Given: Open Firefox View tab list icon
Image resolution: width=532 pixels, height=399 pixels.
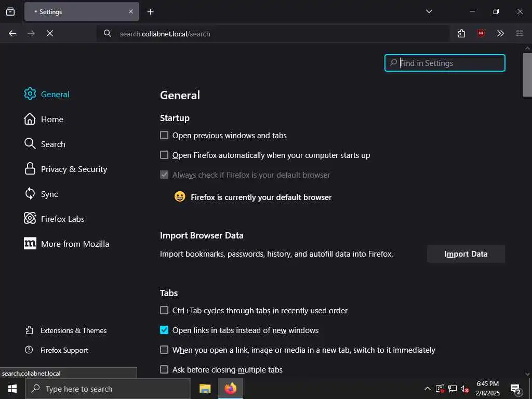Looking at the screenshot, I should tap(10, 11).
